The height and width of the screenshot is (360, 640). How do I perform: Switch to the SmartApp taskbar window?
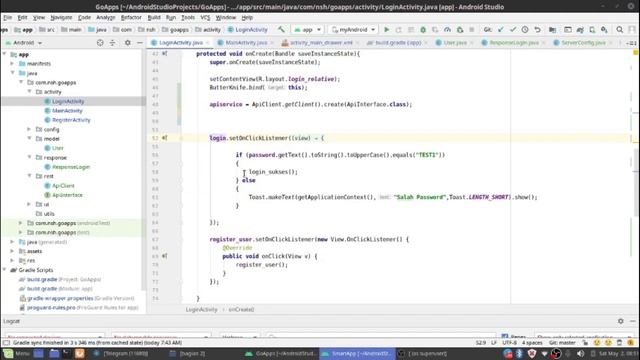click(357, 353)
